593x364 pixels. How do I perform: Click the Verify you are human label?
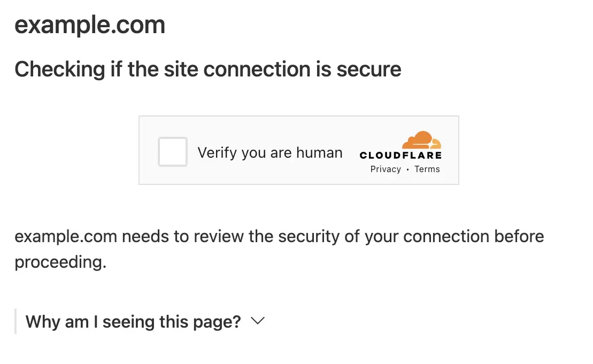point(270,153)
